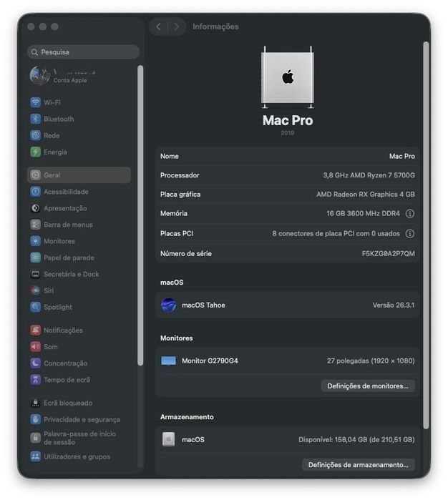Open Tempo de ecrã hourglass icon
Screen dimensions: 448x500
pyautogui.click(x=35, y=380)
